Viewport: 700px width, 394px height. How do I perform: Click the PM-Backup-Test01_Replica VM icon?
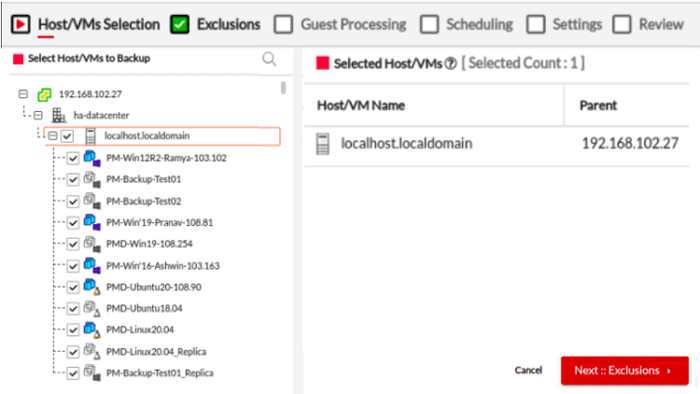tap(92, 373)
